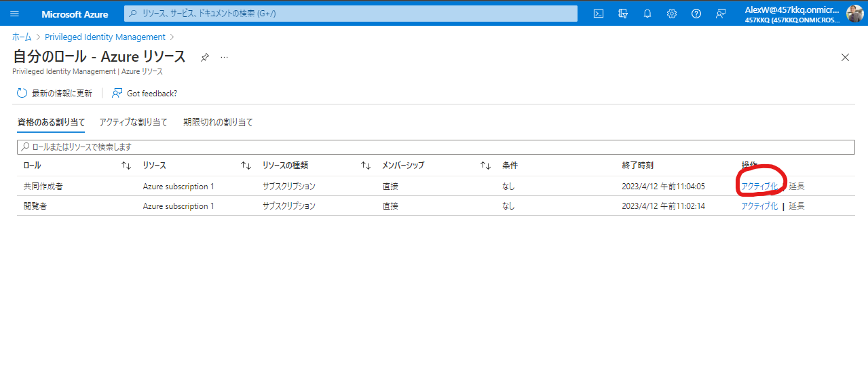The image size is (868, 367).
Task: Open the notifications bell
Action: 647,14
